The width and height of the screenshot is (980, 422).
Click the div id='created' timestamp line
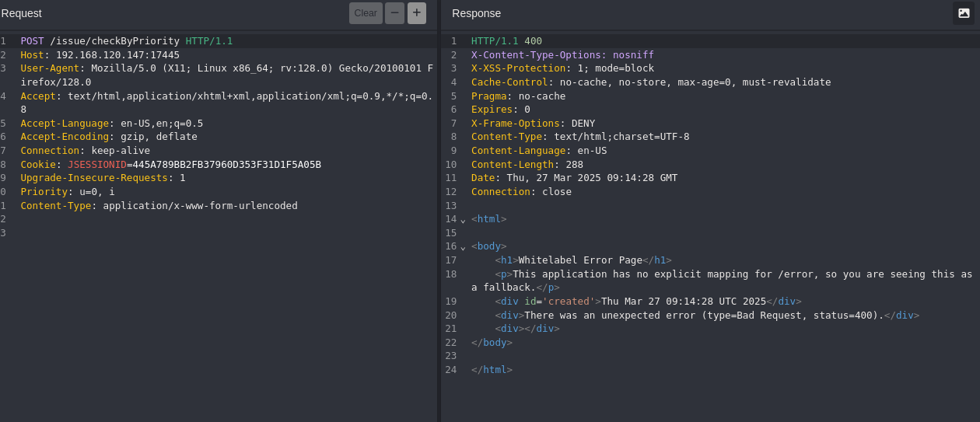click(648, 302)
